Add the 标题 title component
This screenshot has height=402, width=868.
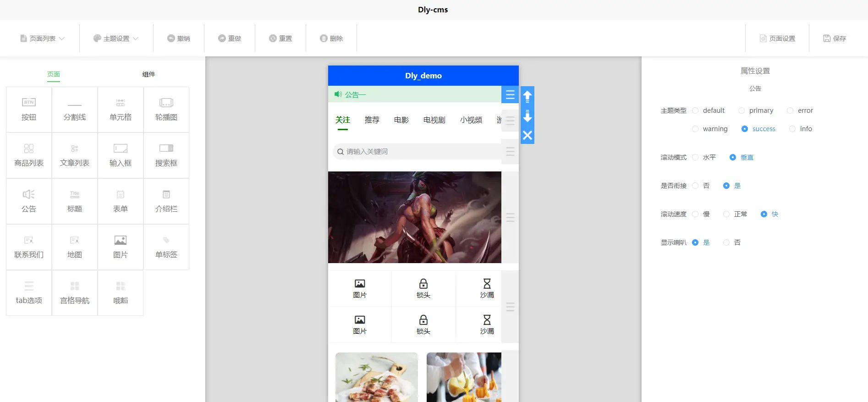pyautogui.click(x=75, y=201)
